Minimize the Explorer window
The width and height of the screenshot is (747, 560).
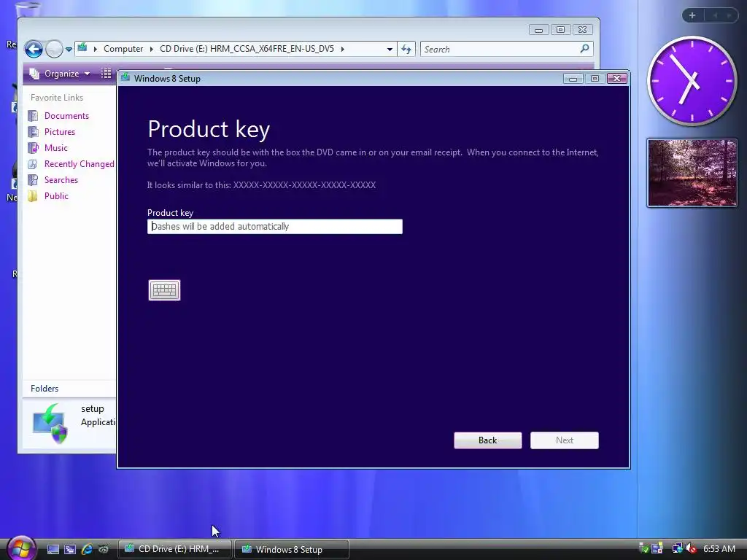point(538,29)
